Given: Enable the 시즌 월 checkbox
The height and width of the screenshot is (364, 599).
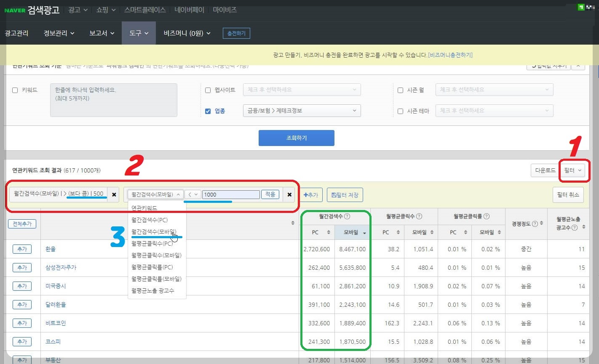Looking at the screenshot, I should (x=401, y=90).
